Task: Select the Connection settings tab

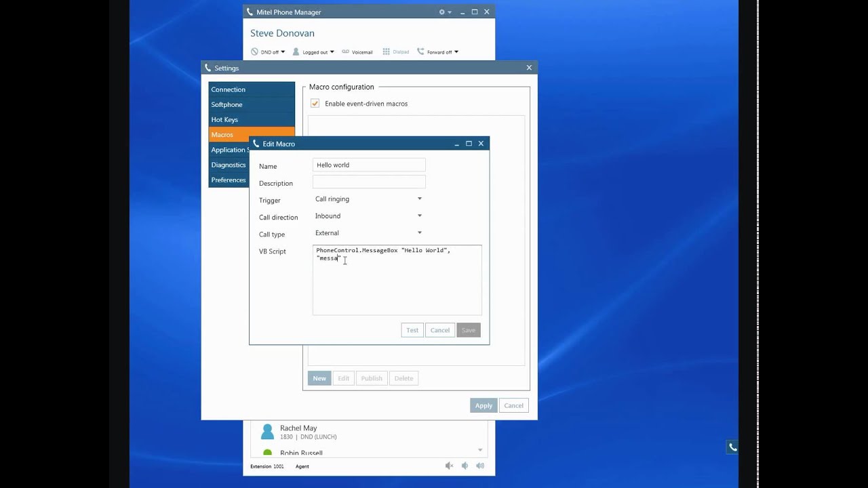Action: (252, 89)
